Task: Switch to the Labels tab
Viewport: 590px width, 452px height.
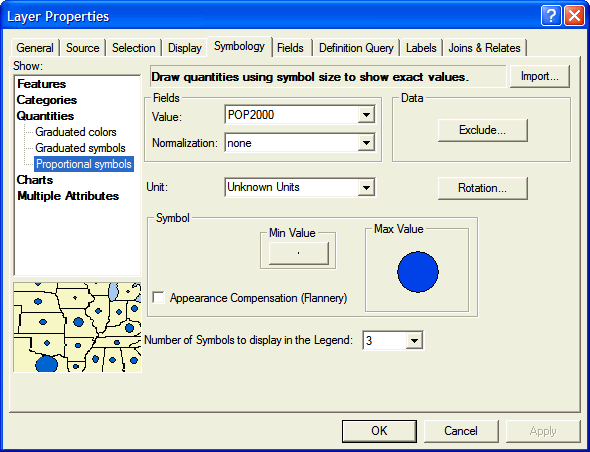Action: (421, 48)
